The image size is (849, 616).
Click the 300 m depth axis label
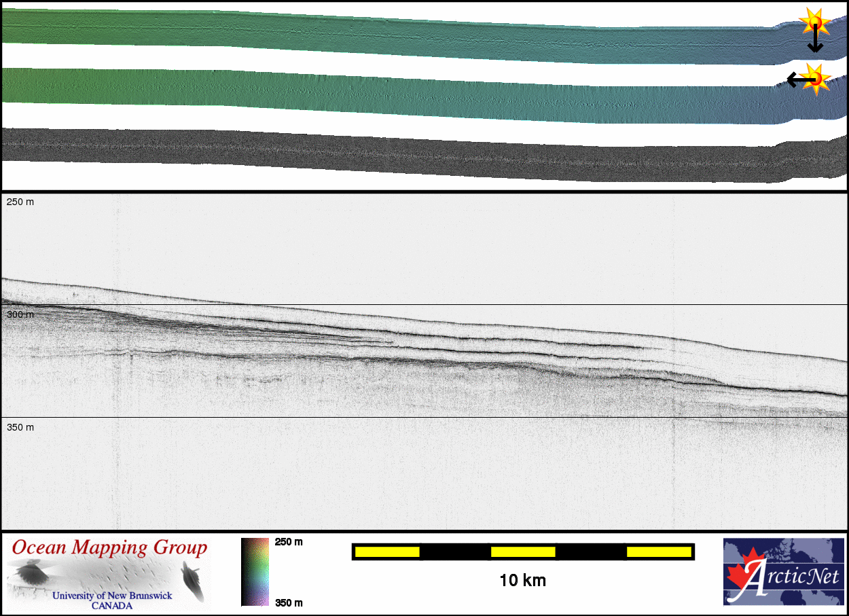click(x=20, y=315)
